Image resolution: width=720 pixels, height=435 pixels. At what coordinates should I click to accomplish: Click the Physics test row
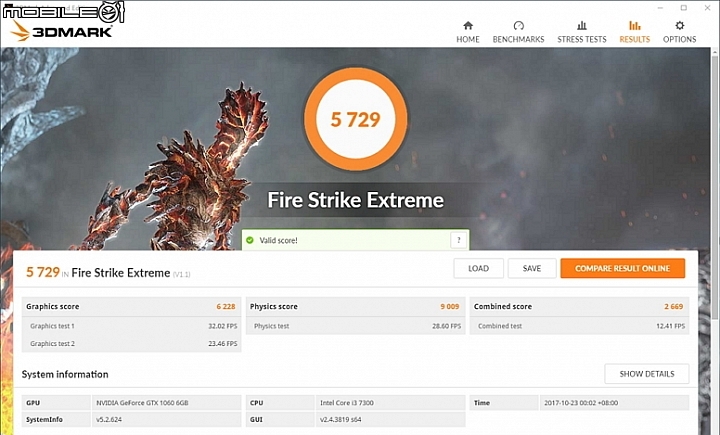click(x=355, y=326)
